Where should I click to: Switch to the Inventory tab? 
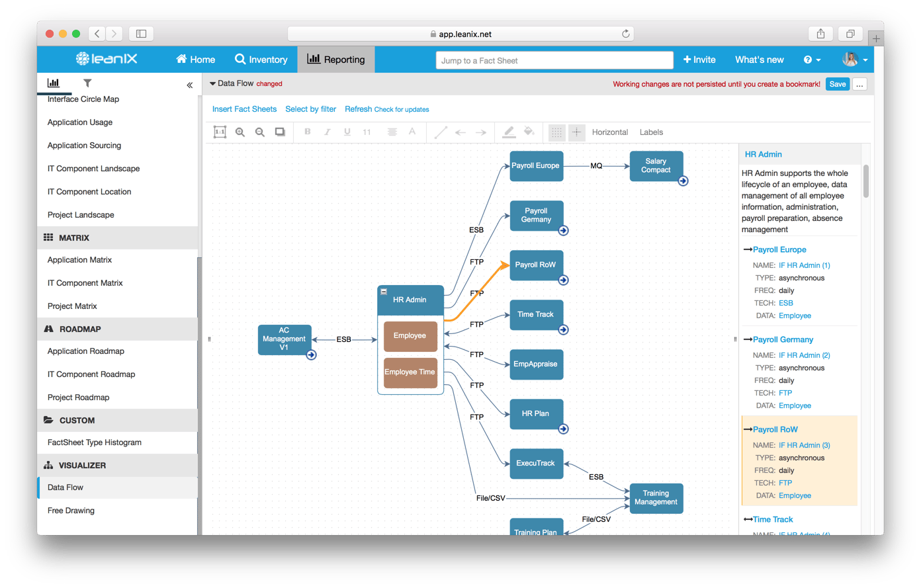click(261, 60)
